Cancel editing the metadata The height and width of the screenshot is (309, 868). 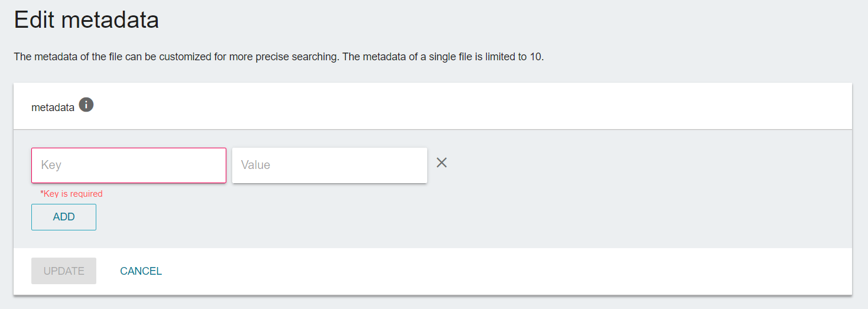(141, 271)
